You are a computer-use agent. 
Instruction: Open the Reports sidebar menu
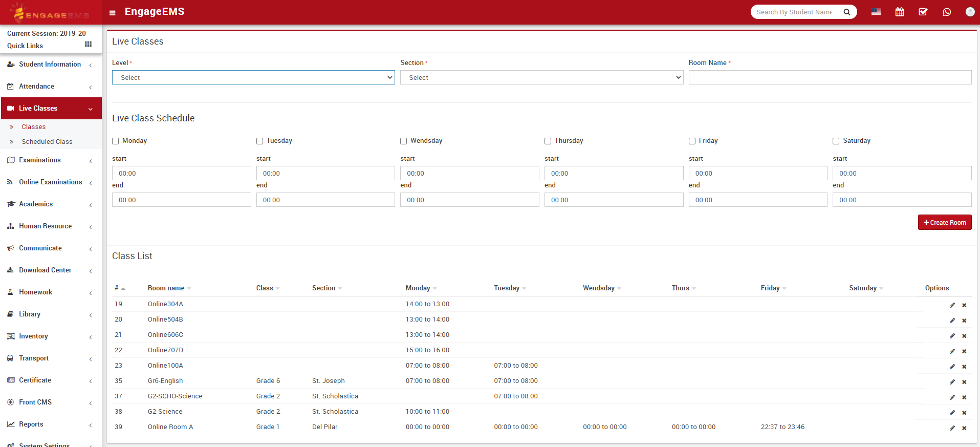pos(51,424)
